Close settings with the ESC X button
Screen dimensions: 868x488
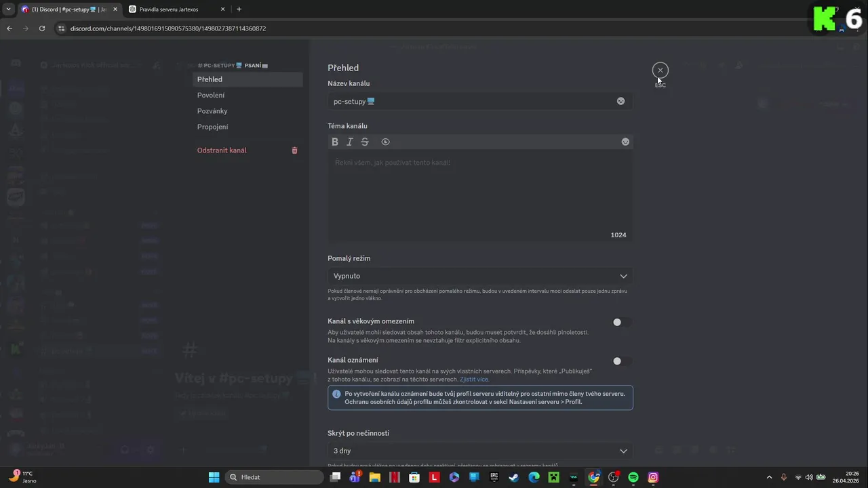point(660,70)
